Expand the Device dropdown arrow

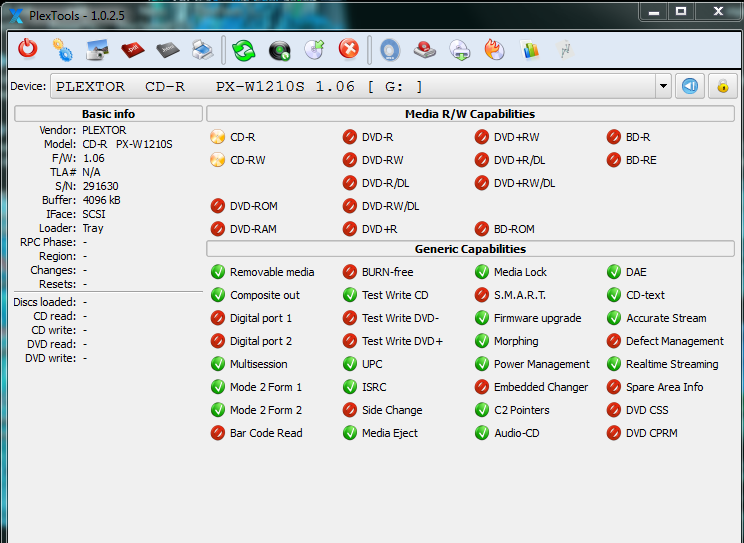click(663, 86)
